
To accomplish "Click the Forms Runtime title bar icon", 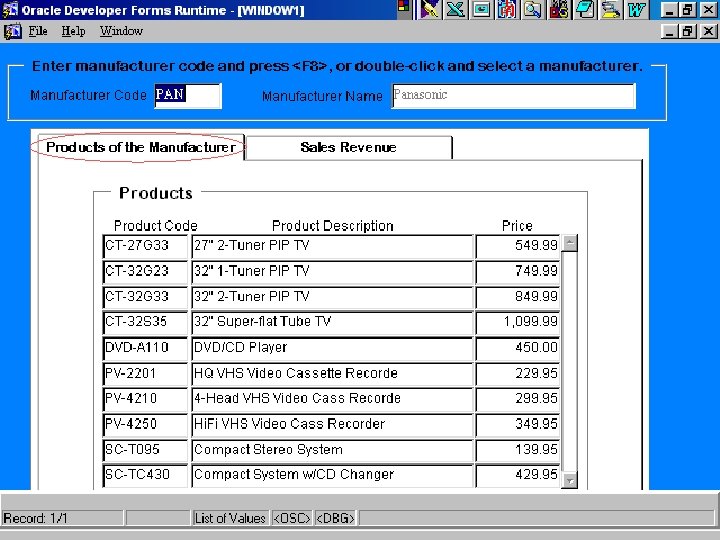I will (x=10, y=10).
